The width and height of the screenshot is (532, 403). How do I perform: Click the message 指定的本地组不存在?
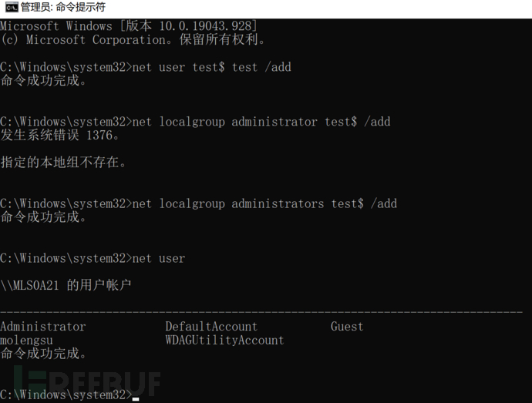point(63,162)
